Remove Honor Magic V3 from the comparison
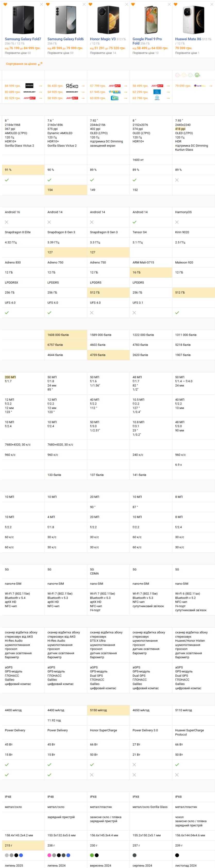 126,4
